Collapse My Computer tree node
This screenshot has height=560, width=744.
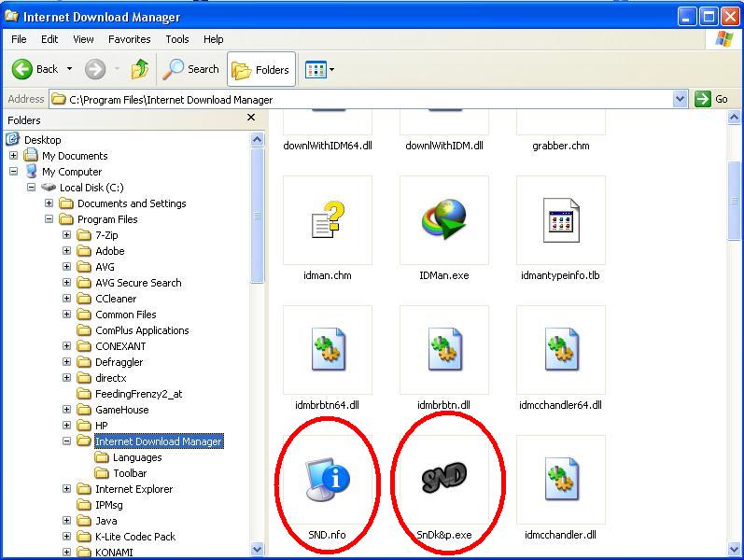(x=13, y=172)
